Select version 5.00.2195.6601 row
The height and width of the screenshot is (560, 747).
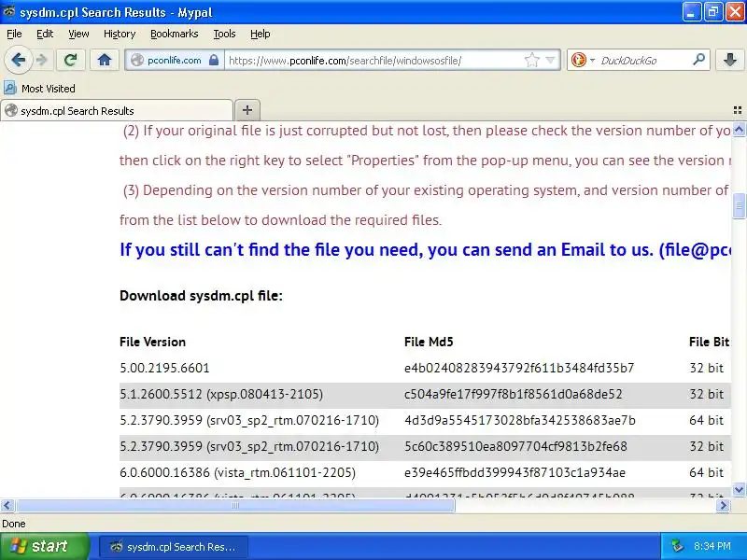pyautogui.click(x=425, y=368)
